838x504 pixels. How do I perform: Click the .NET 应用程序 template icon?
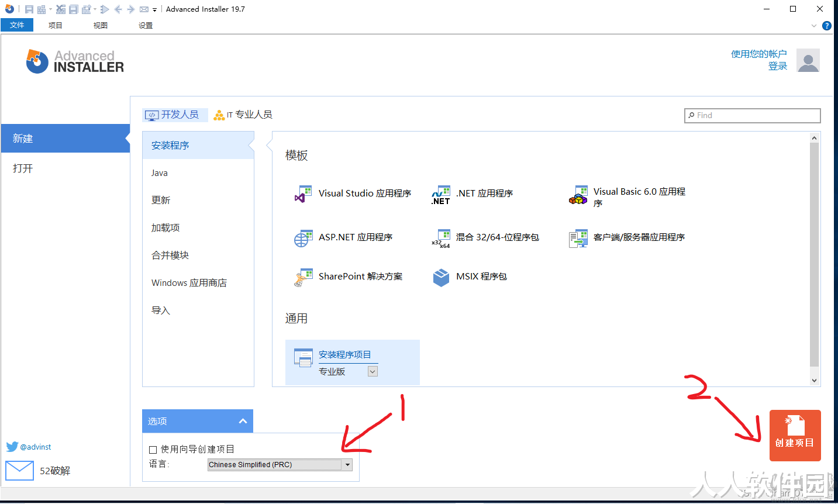[x=441, y=195]
